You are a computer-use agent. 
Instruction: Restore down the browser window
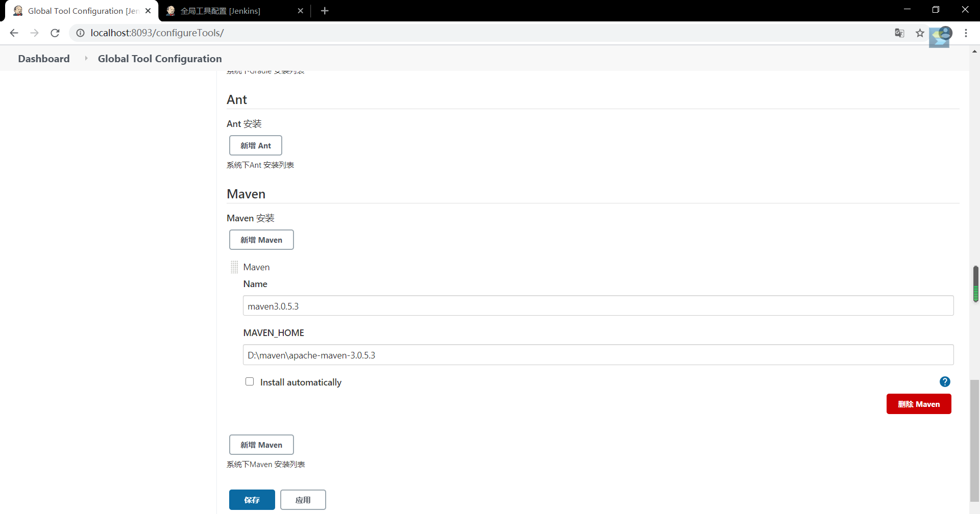936,9
